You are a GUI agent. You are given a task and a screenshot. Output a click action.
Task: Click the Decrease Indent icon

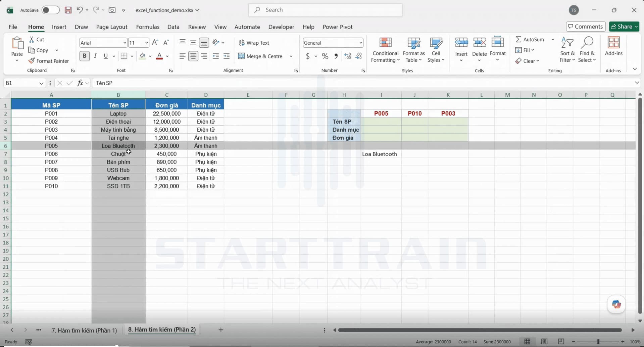tap(216, 56)
